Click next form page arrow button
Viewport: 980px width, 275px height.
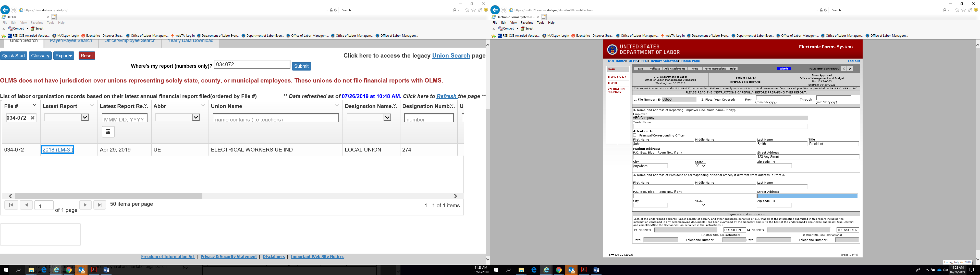pos(850,69)
